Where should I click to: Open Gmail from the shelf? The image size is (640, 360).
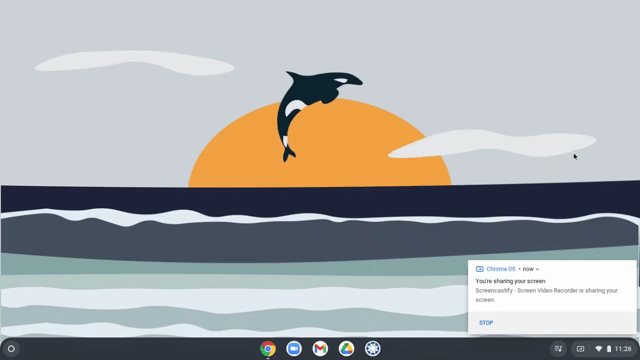[x=320, y=349]
